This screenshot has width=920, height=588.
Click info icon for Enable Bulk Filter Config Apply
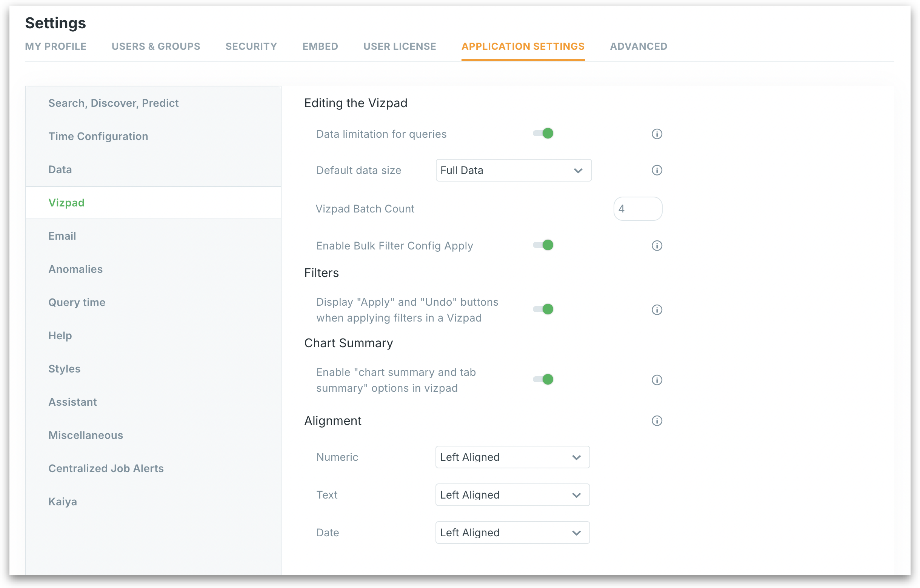click(x=657, y=246)
